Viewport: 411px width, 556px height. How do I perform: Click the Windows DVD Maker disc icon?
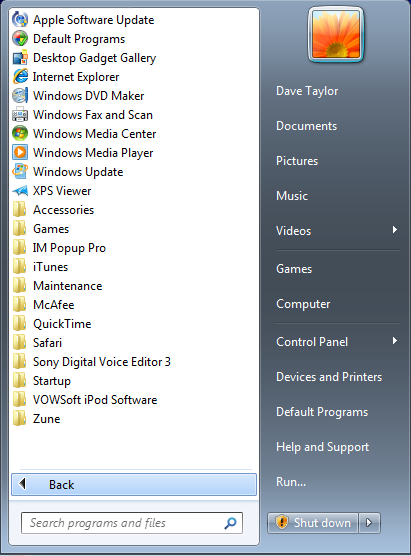(20, 95)
